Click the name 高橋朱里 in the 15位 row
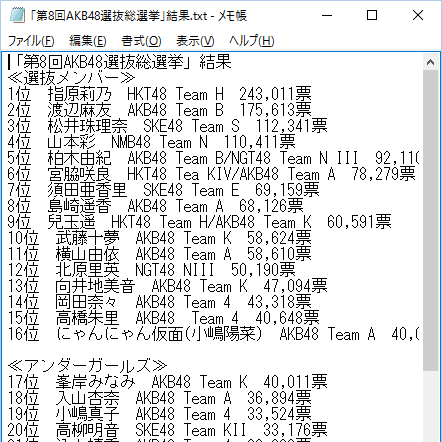This screenshot has width=442, height=442. point(87,318)
